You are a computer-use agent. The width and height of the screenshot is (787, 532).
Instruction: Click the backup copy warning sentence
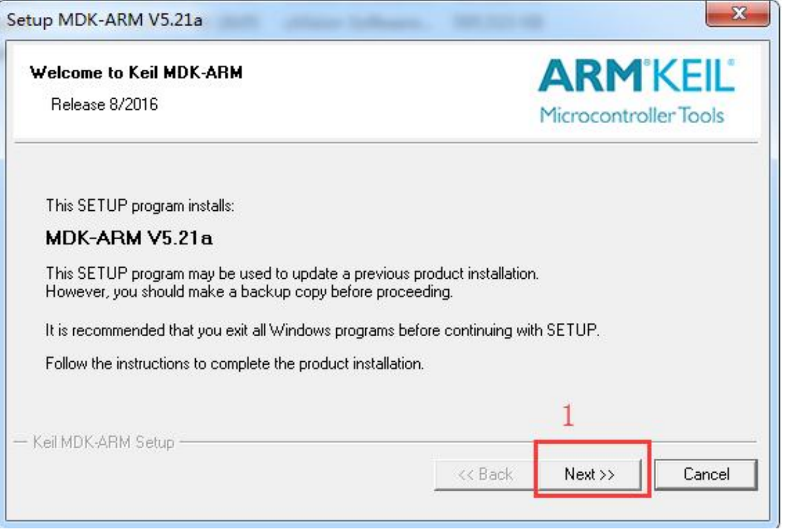pos(249,291)
